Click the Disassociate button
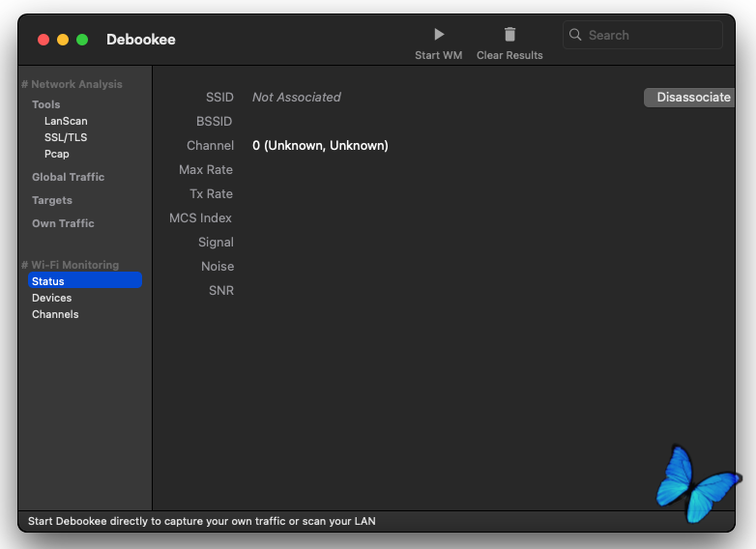The width and height of the screenshot is (756, 549). pos(692,98)
